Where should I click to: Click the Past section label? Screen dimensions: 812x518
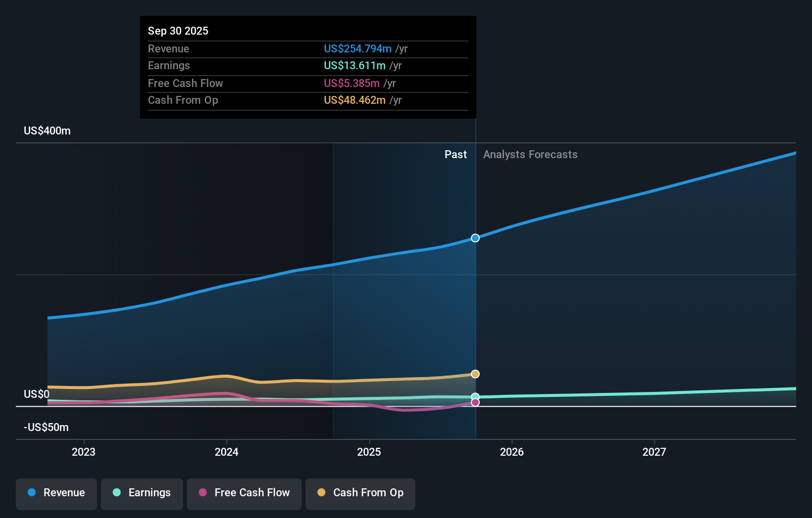[455, 155]
